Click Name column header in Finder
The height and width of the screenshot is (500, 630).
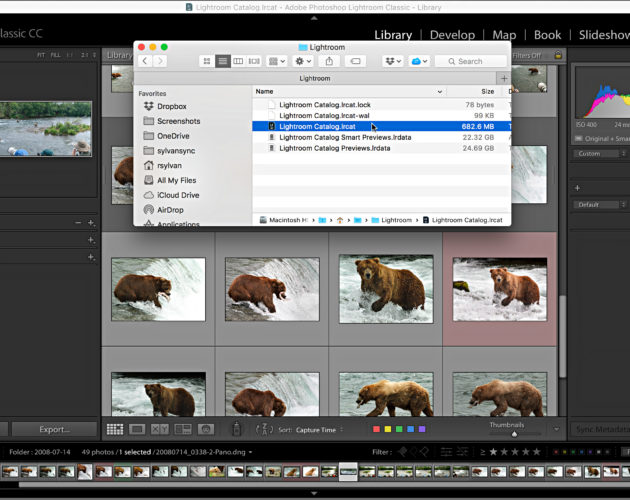pos(349,92)
